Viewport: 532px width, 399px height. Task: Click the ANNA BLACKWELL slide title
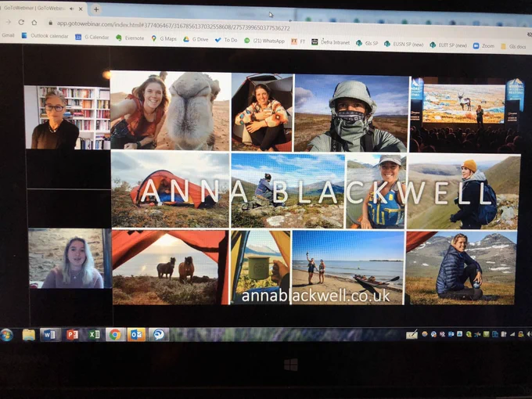316,192
